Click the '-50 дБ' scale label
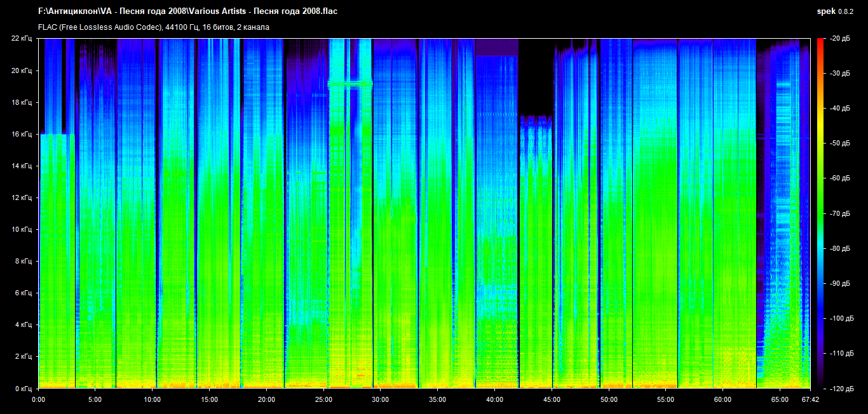This screenshot has width=868, height=414. [840, 144]
